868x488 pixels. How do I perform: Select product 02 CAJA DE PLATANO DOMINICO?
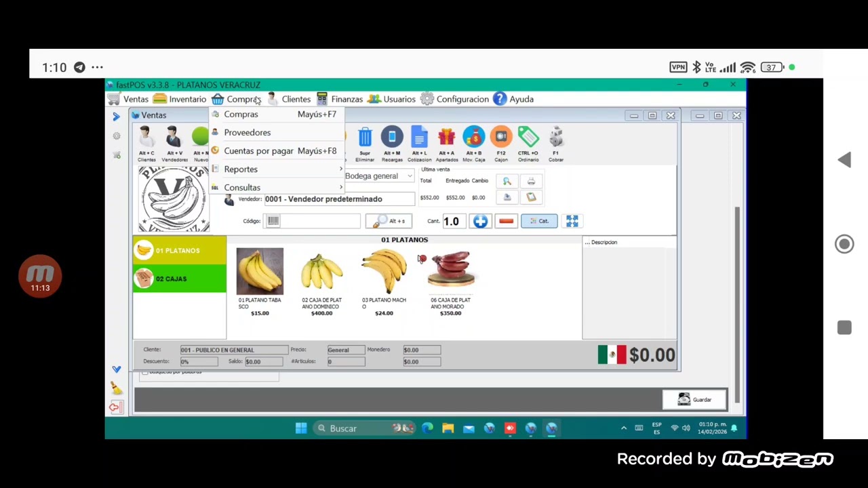point(321,271)
